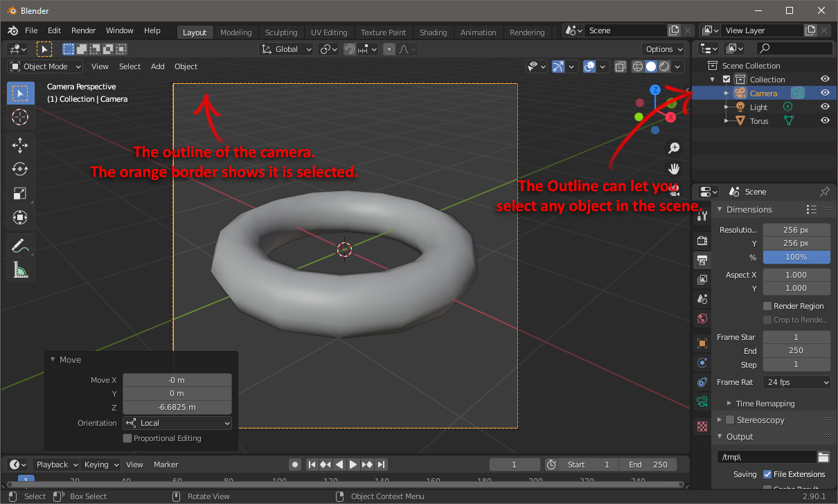Open the Add menu in viewport header
This screenshot has height=504, width=838.
(x=158, y=66)
